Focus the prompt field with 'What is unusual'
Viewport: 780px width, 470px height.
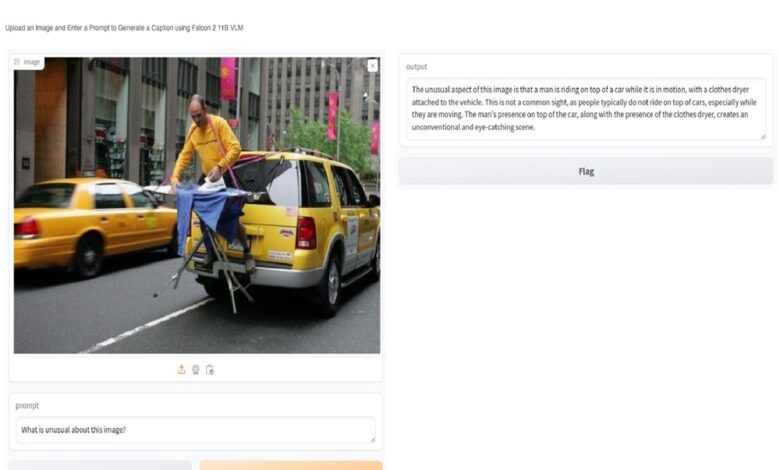(195, 430)
